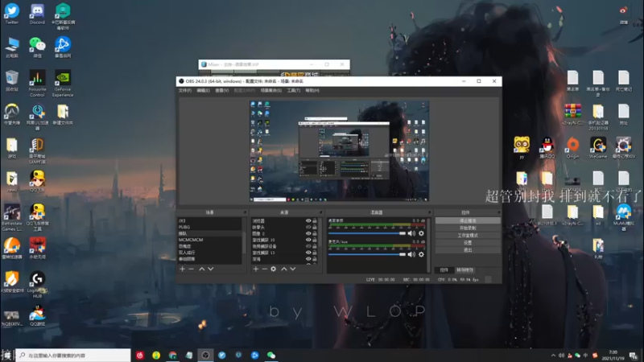Select GeForce Experience desktop icon
Viewport: 644px width, 362px height.
(x=63, y=84)
